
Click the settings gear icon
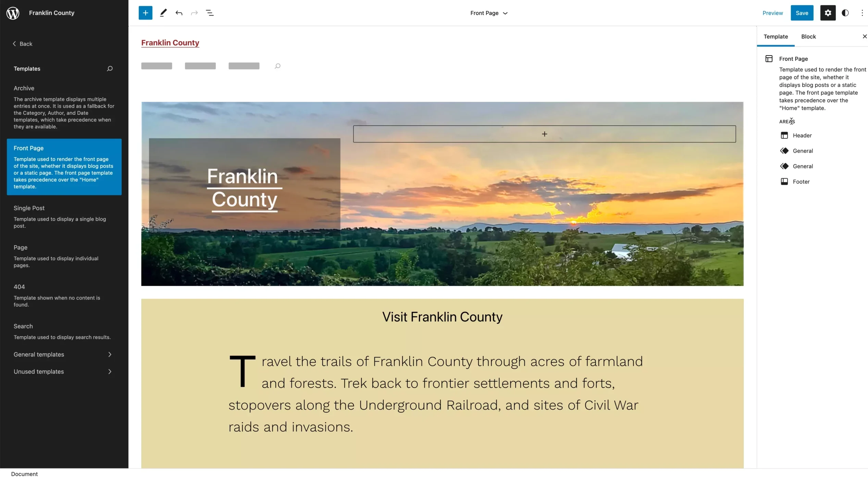[x=829, y=12]
